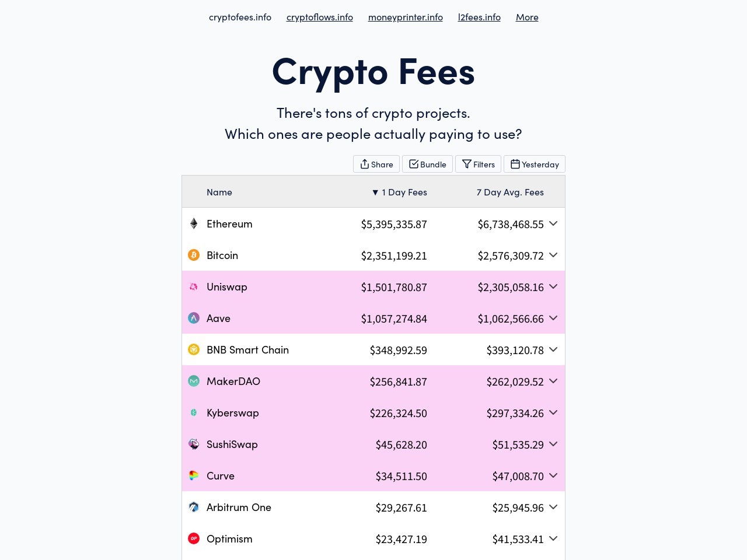Click the Bitcoin coin icon
Screen dimensions: 747x560
(x=193, y=255)
